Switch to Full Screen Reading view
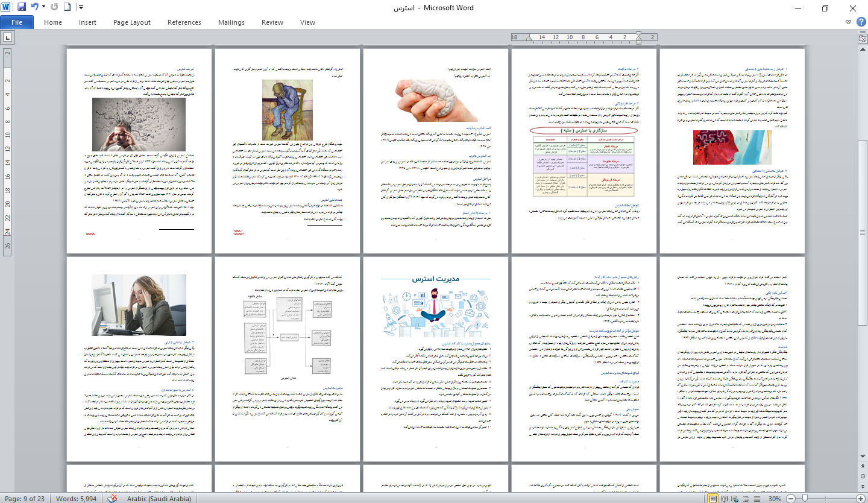Image resolution: width=868 pixels, height=503 pixels. tap(725, 499)
